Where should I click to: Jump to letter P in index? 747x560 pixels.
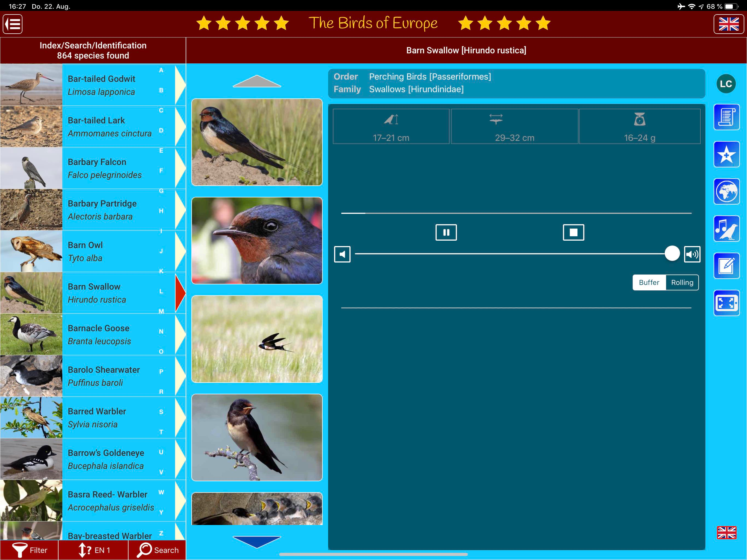[x=161, y=372]
